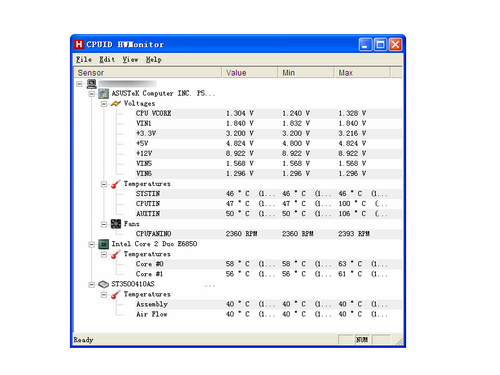500x375 pixels.
Task: Click the thermometer icon above SYSTIN
Action: point(116,184)
